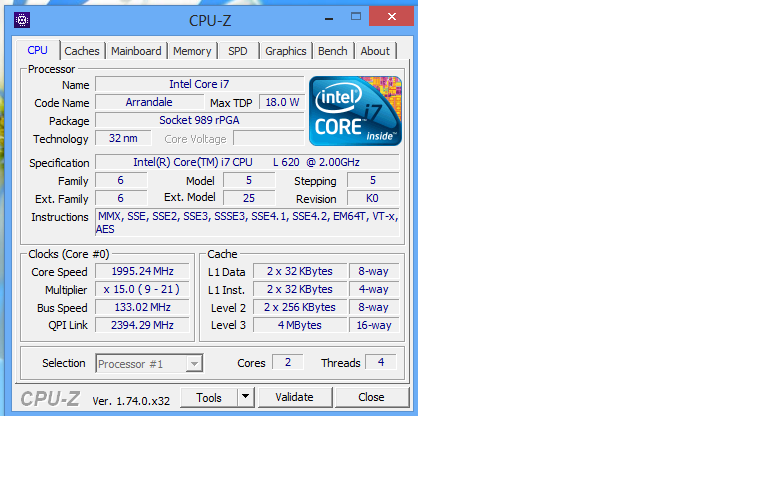This screenshot has height=480, width=768.
Task: Click the Multiplier value x 15.0 ( 9 - 21 )
Action: (142, 289)
